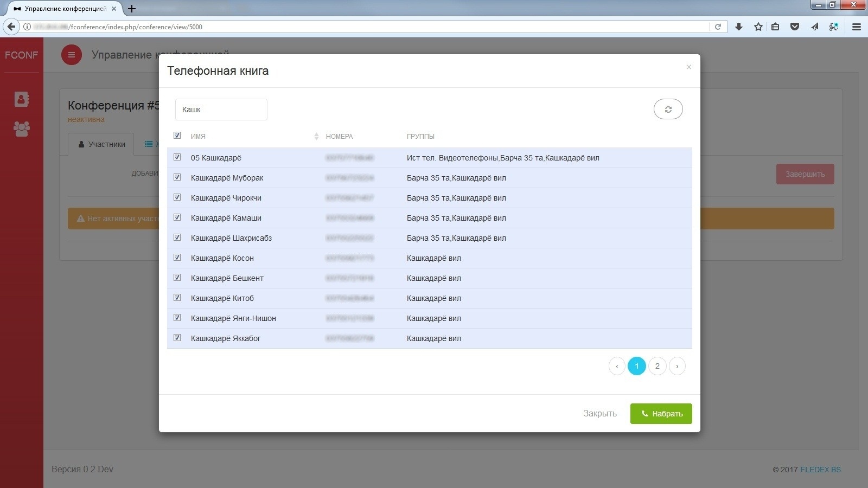This screenshot has height=488, width=868.
Task: Click the Телефонная книга dialog title
Action: [218, 71]
